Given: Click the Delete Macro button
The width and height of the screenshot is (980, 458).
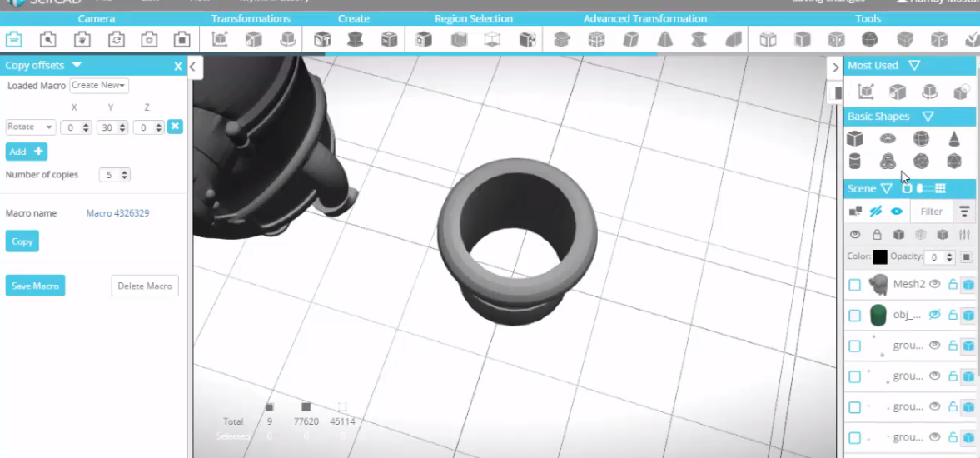Looking at the screenshot, I should [x=144, y=286].
